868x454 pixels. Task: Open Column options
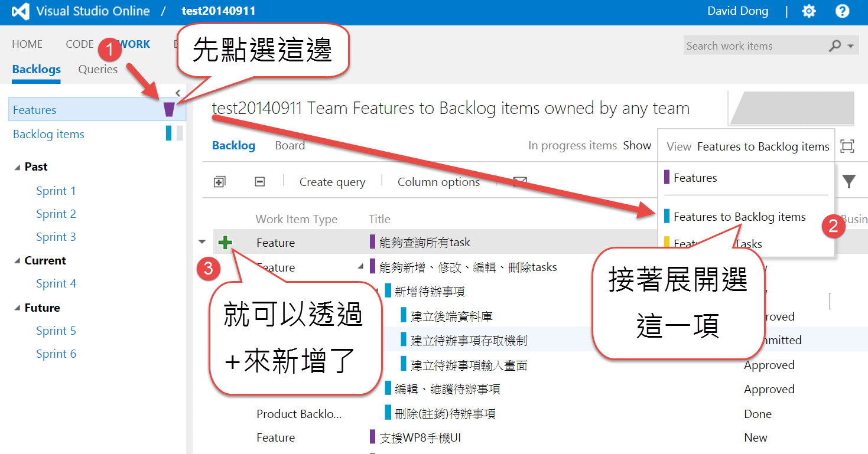tap(438, 182)
